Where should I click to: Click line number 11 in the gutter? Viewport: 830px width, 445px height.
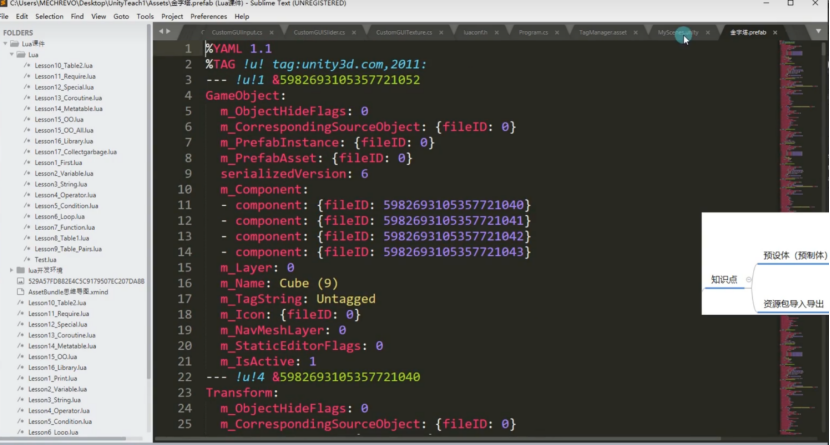coord(185,205)
